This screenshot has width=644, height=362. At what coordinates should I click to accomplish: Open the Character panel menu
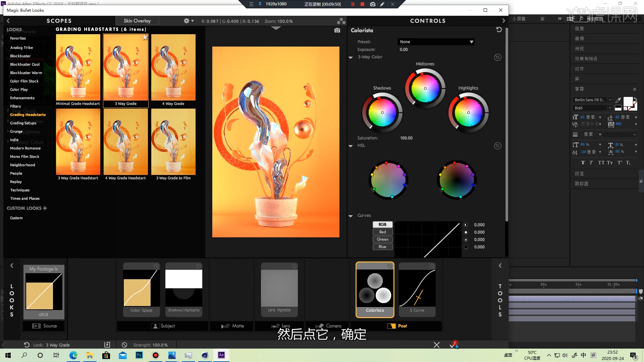point(635,89)
